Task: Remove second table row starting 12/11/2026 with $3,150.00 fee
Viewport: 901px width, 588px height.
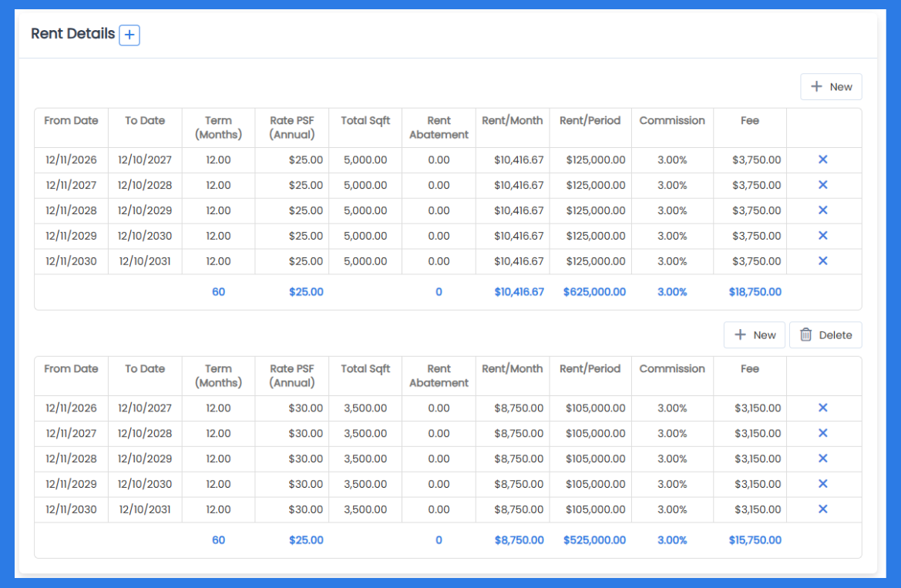Action: [823, 408]
